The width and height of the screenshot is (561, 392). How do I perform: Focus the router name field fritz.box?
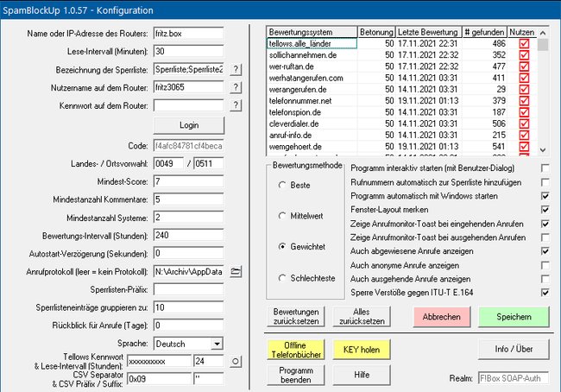coord(188,34)
